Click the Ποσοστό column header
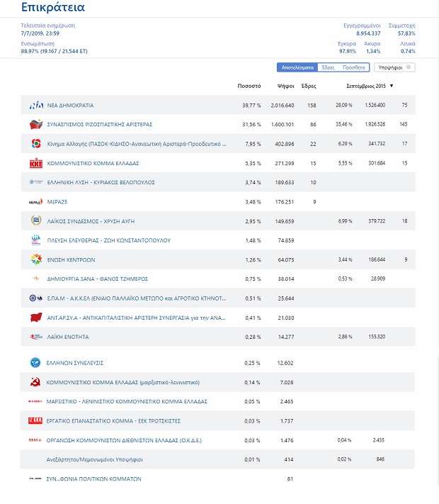This screenshot has height=504, width=439. (251, 86)
